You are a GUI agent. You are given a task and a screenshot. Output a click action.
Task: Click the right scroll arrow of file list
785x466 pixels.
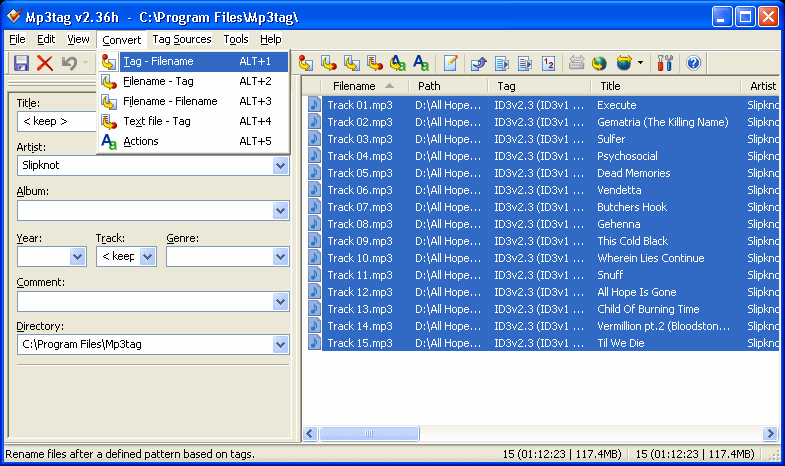point(769,433)
